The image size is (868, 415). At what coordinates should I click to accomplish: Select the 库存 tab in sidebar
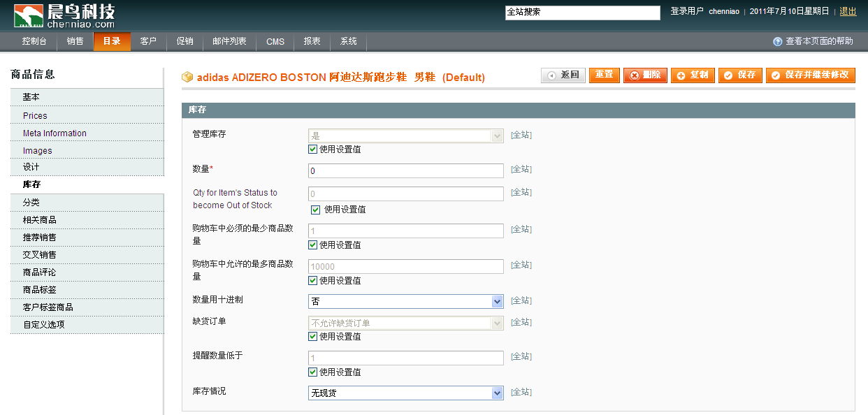point(87,184)
